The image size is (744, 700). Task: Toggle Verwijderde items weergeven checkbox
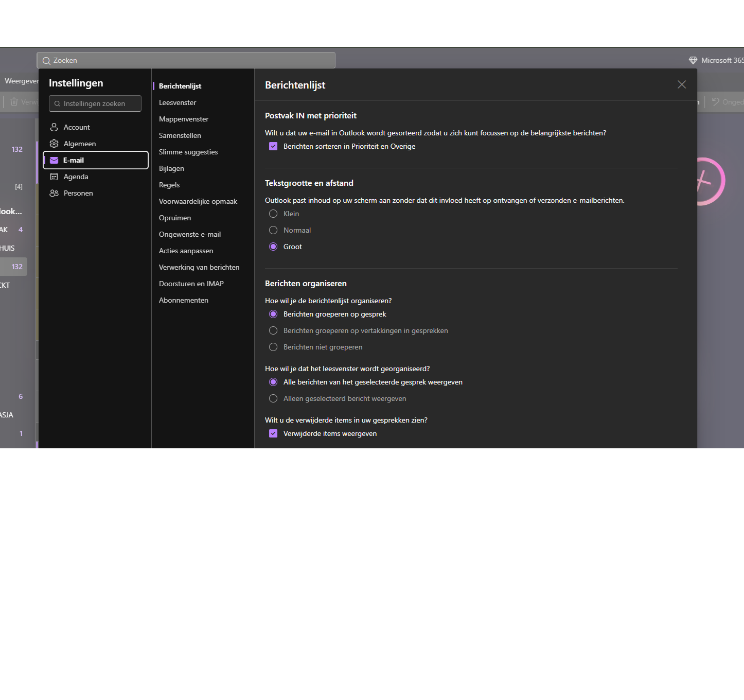coord(273,433)
